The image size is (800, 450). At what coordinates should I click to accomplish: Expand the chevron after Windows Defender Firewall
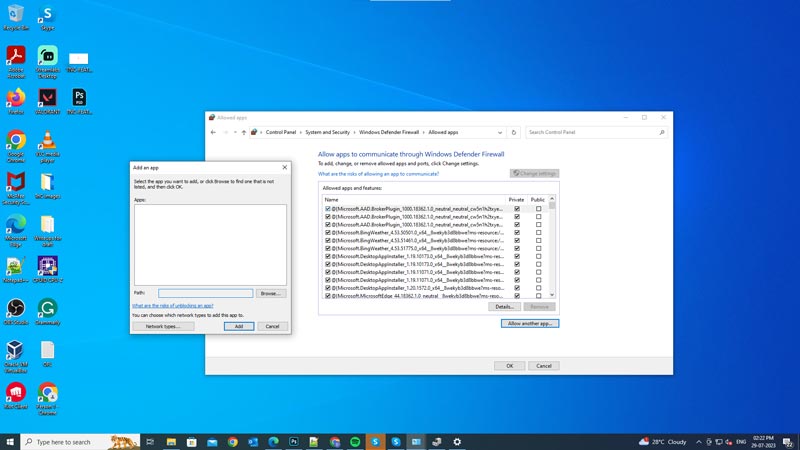[x=423, y=132]
